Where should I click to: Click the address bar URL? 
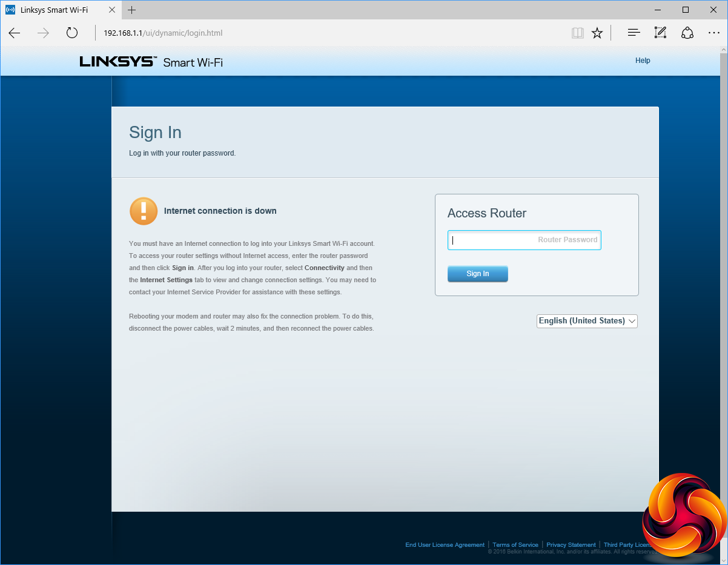[163, 33]
